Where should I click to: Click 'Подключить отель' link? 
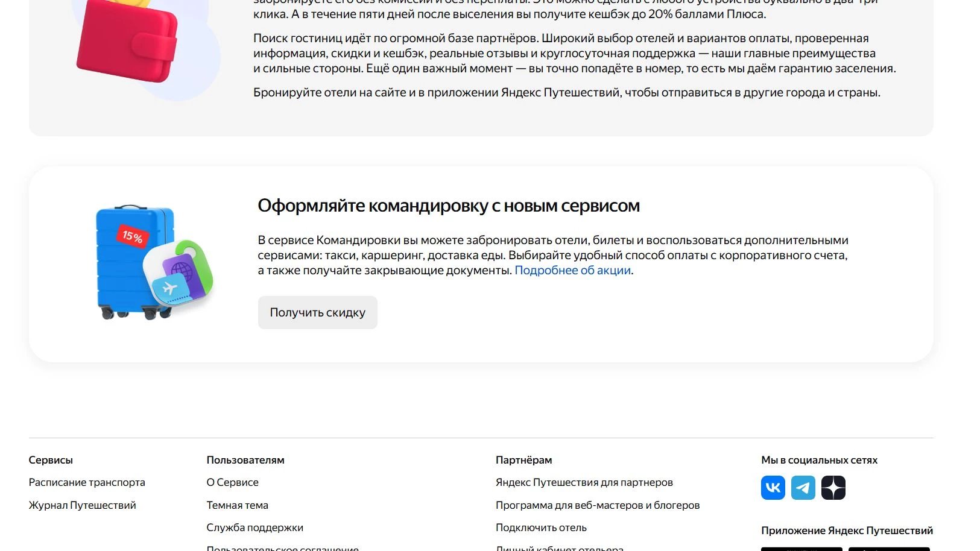541,527
